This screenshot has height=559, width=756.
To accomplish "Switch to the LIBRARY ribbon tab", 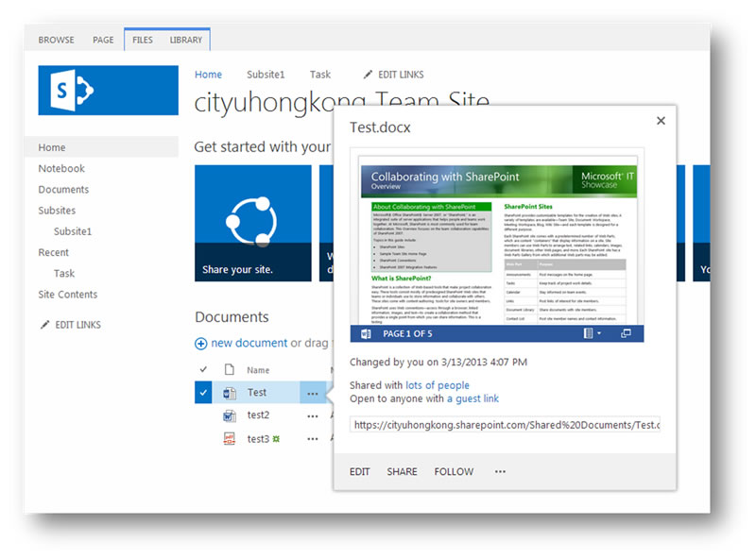I will click(x=186, y=40).
